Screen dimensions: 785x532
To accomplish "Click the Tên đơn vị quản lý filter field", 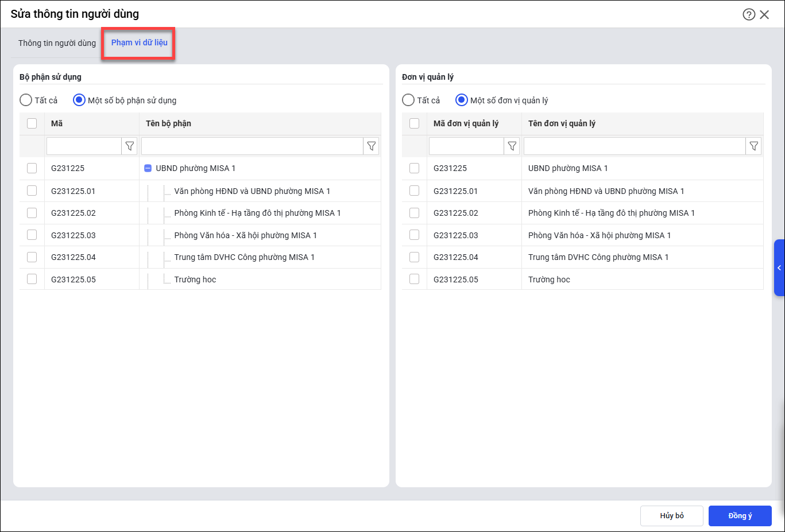I will click(634, 146).
